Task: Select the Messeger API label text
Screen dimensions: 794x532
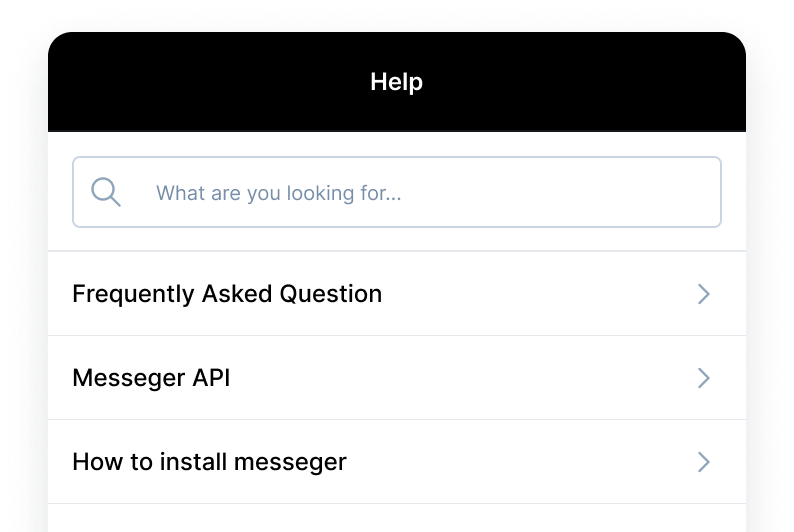Action: 151,378
